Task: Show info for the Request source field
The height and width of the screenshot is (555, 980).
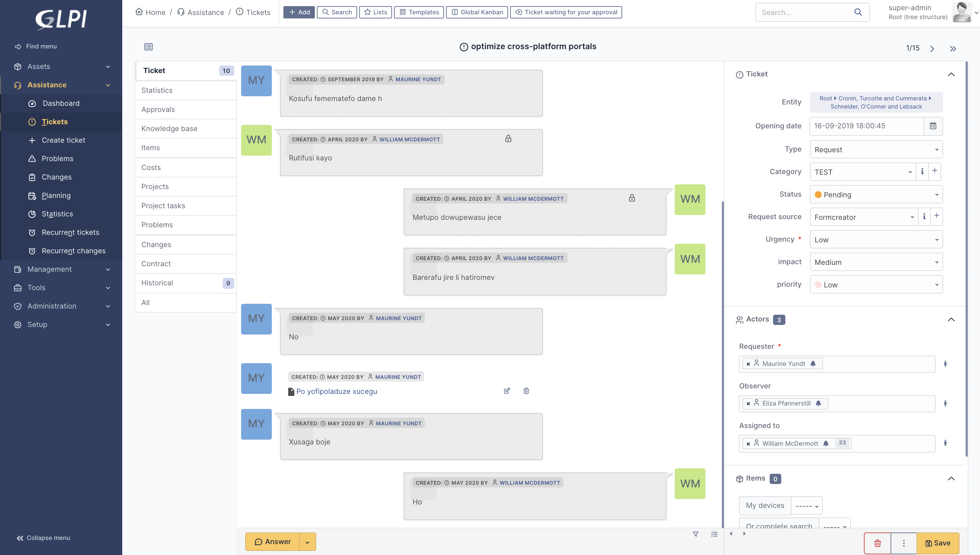Action: 924,216
